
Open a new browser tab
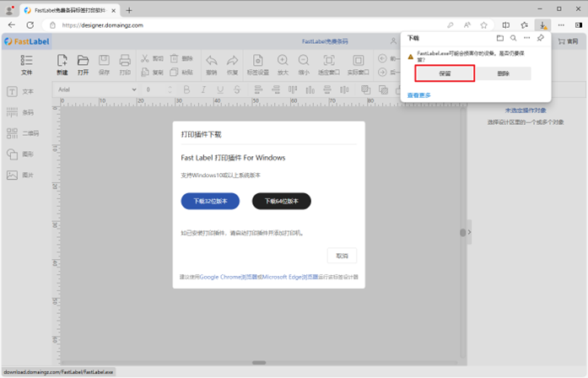(129, 10)
